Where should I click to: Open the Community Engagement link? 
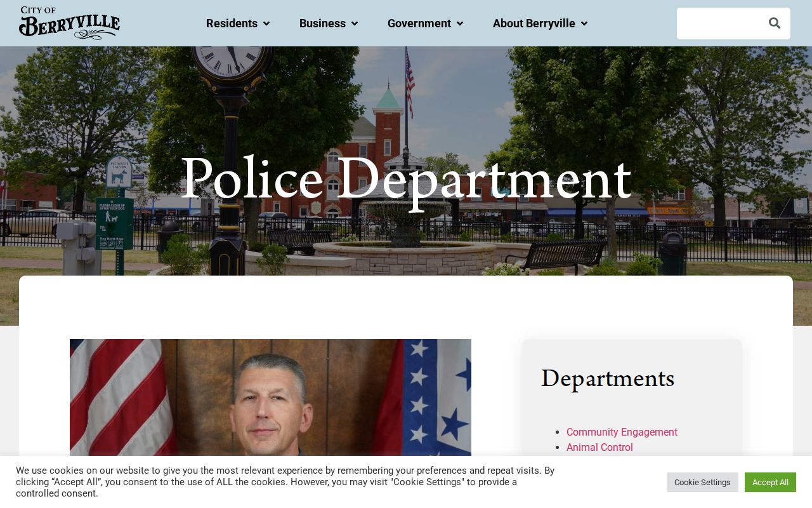coord(622,432)
